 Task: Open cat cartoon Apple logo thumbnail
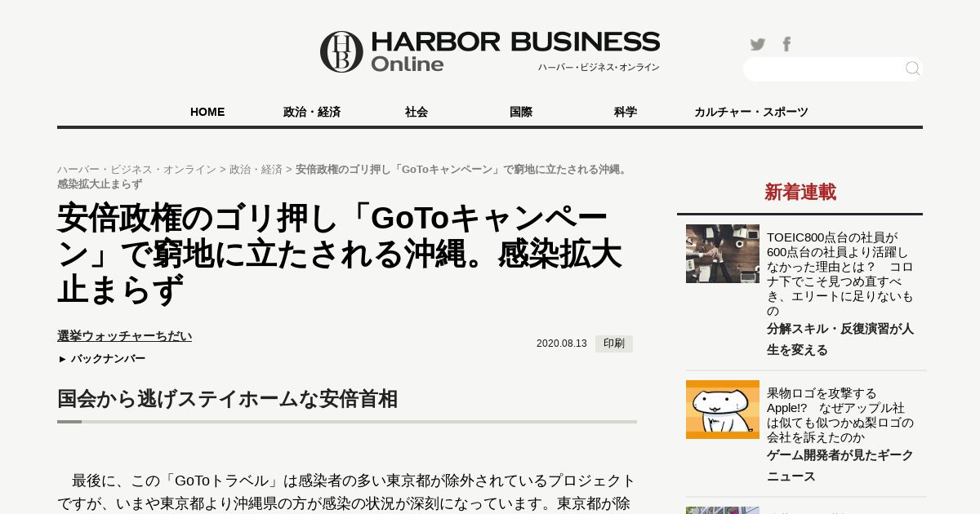723,410
